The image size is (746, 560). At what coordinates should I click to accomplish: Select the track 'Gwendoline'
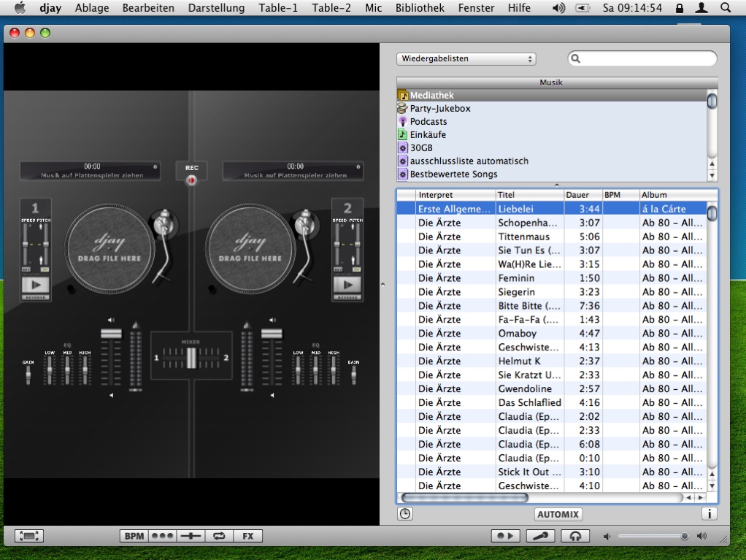click(x=552, y=388)
